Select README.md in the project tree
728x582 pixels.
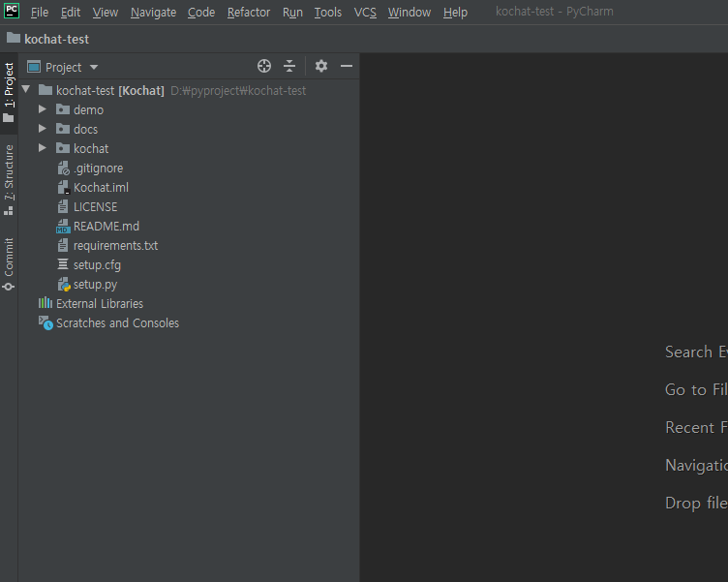(106, 227)
